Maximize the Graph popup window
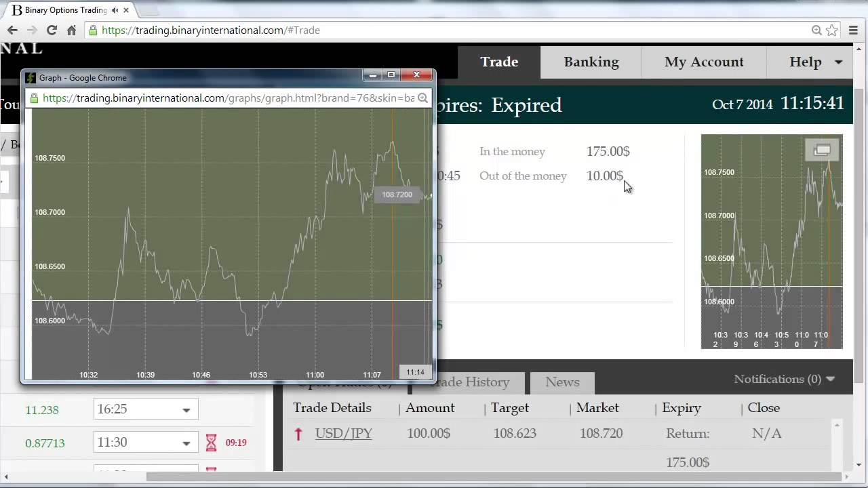Screen dimensions: 868x488 tap(391, 75)
